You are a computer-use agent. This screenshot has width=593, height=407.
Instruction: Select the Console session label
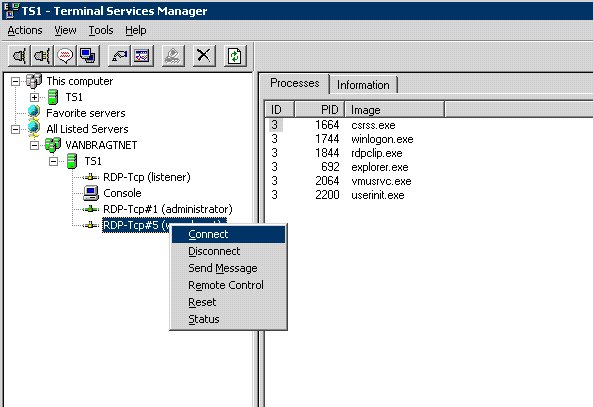pyautogui.click(x=122, y=193)
